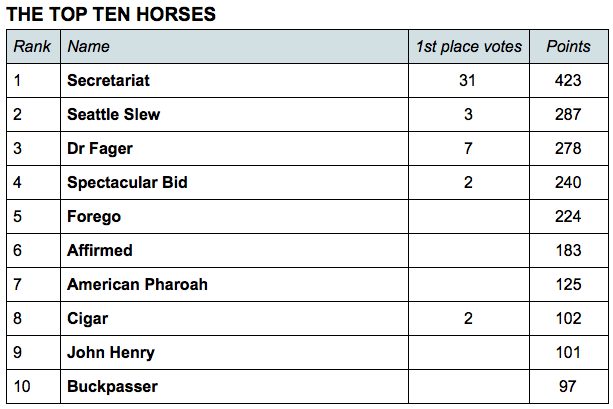This screenshot has width=613, height=409.
Task: Click THE TOP TEN HORSES title
Action: point(111,14)
